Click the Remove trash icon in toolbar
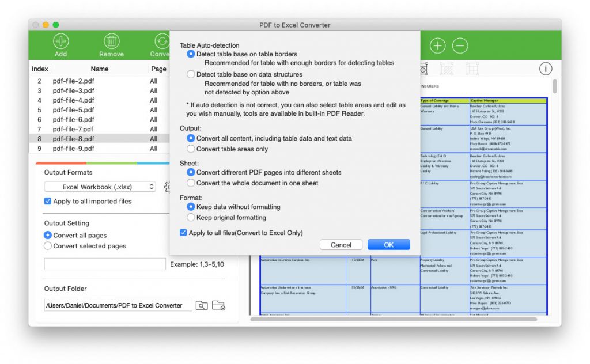Viewport: 590px width, 364px height. click(111, 41)
